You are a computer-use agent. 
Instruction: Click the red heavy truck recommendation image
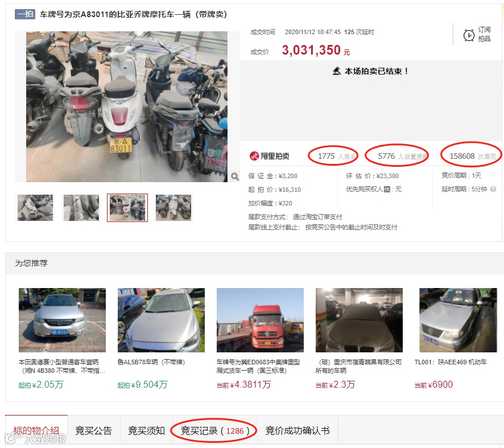260,320
